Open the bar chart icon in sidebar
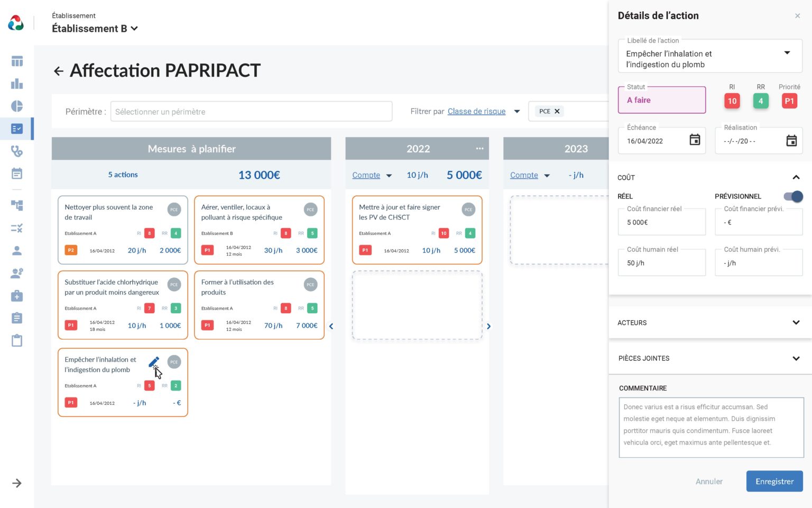Image resolution: width=812 pixels, height=508 pixels. (x=17, y=84)
